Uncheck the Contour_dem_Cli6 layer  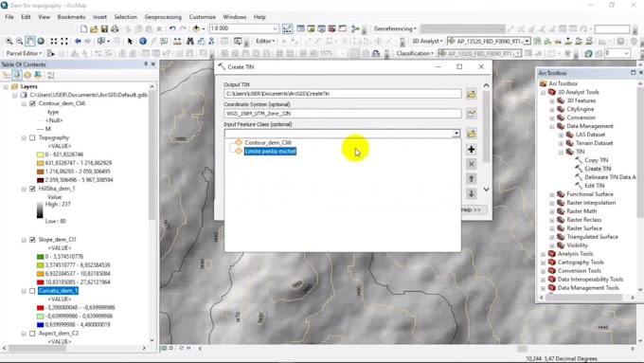click(x=32, y=103)
